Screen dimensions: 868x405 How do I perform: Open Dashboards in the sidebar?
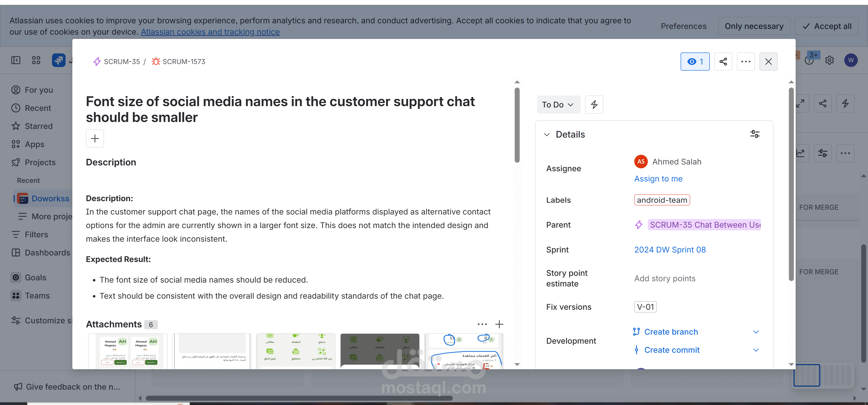[x=47, y=253]
